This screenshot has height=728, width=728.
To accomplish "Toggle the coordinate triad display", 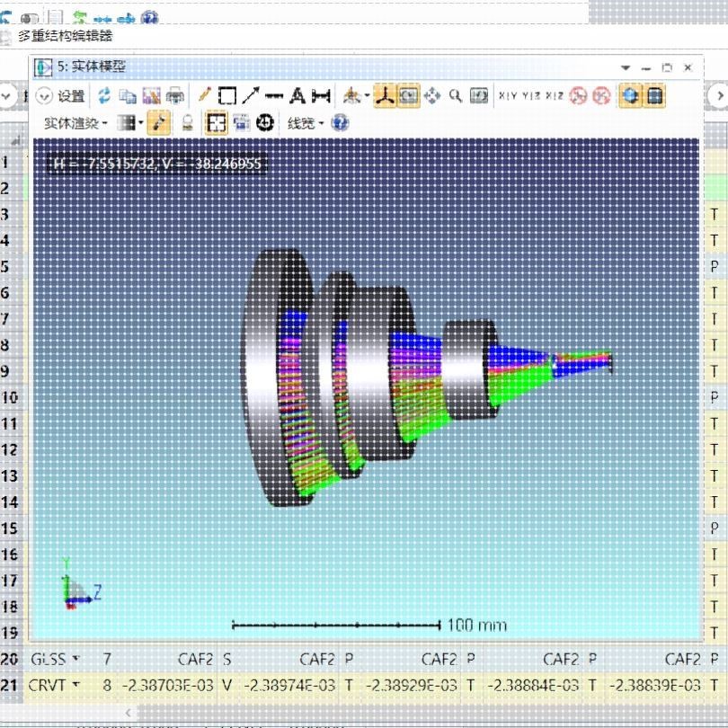I will [385, 95].
